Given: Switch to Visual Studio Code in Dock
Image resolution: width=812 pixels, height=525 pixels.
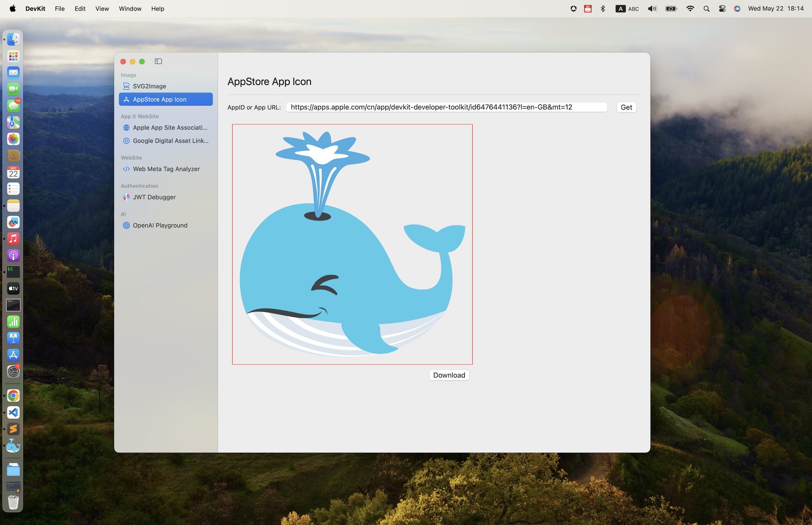Looking at the screenshot, I should [x=13, y=412].
